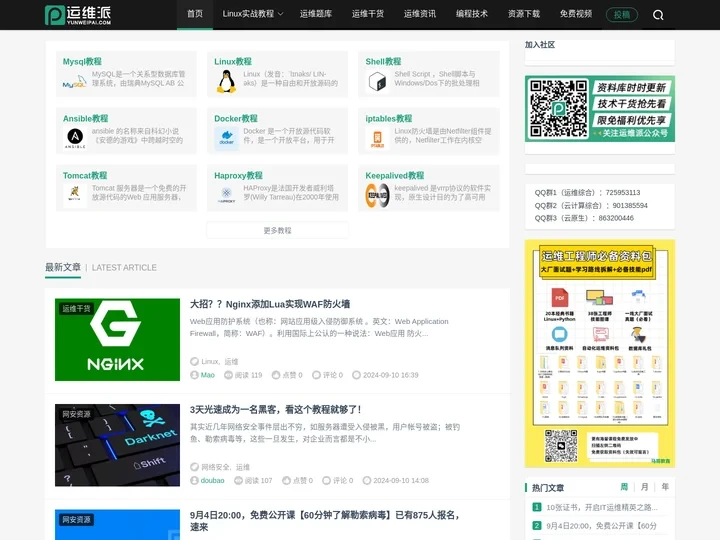Screen dimensions: 720x540
Task: Open the 编程技术 menu item
Action: tap(472, 14)
